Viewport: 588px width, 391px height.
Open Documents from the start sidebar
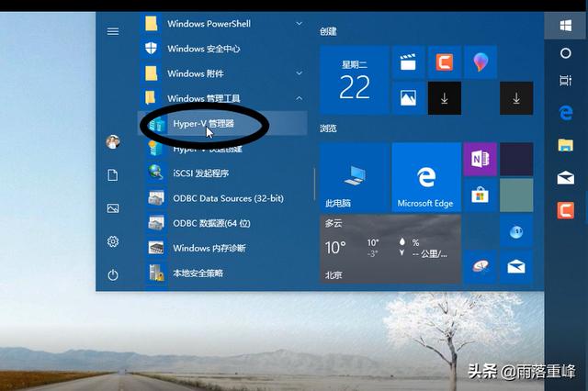coord(113,175)
